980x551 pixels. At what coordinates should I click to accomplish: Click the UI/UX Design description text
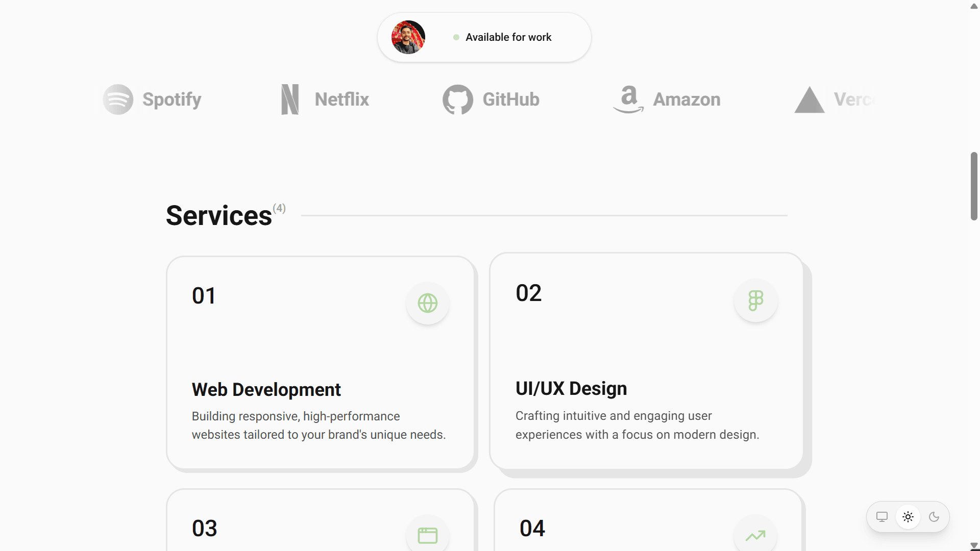[638, 425]
